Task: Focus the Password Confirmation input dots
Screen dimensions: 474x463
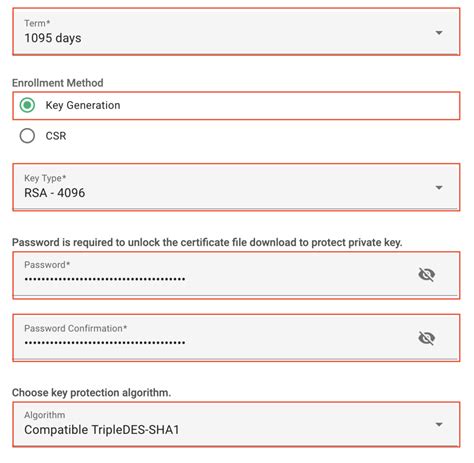Action: (x=105, y=342)
